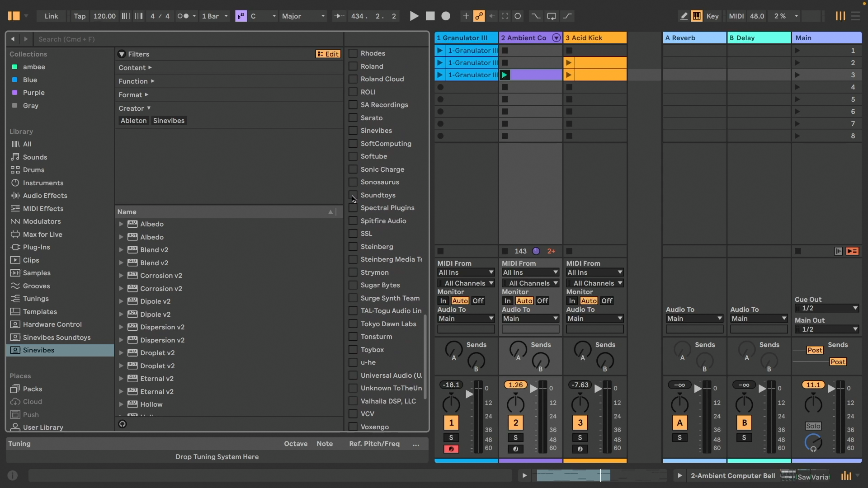This screenshot has height=488, width=868.
Task: Click track 3 Send A knob
Action: (582, 349)
